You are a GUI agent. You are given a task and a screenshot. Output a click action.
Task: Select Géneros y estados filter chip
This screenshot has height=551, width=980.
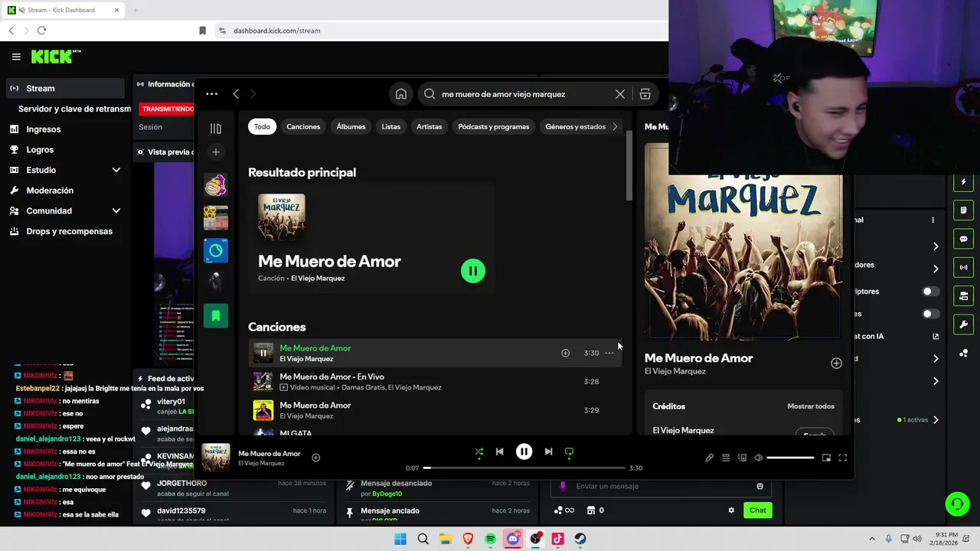(576, 126)
